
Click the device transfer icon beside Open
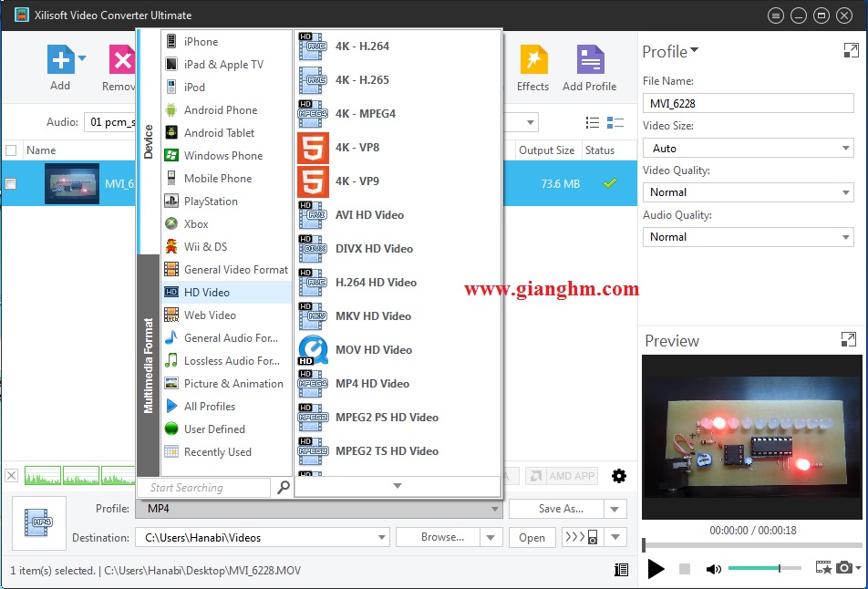(x=581, y=537)
